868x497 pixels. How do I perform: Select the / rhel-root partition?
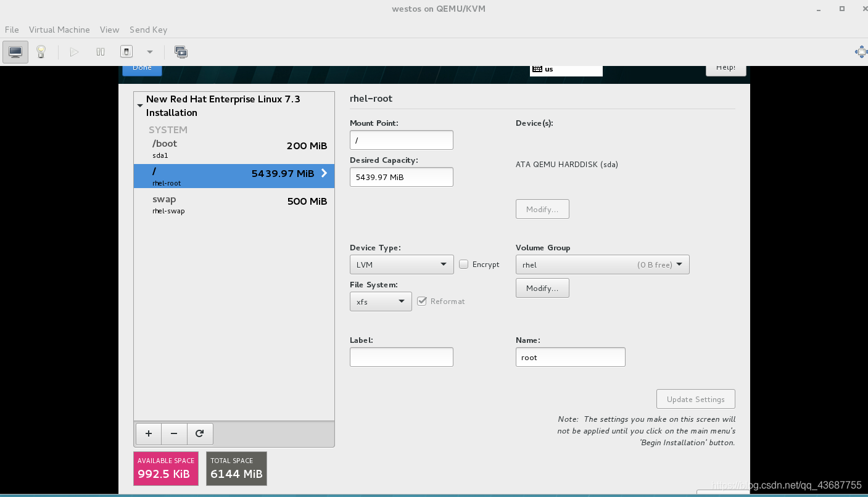coord(234,176)
